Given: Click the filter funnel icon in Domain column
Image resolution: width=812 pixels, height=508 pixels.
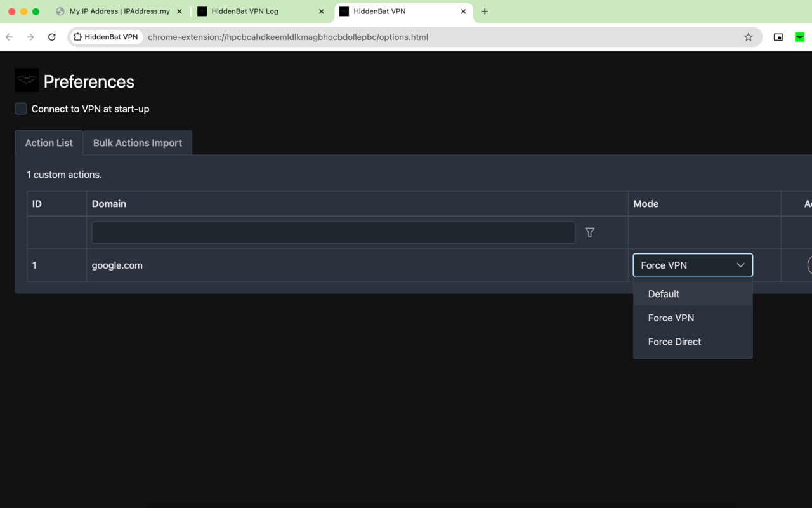Looking at the screenshot, I should point(590,232).
